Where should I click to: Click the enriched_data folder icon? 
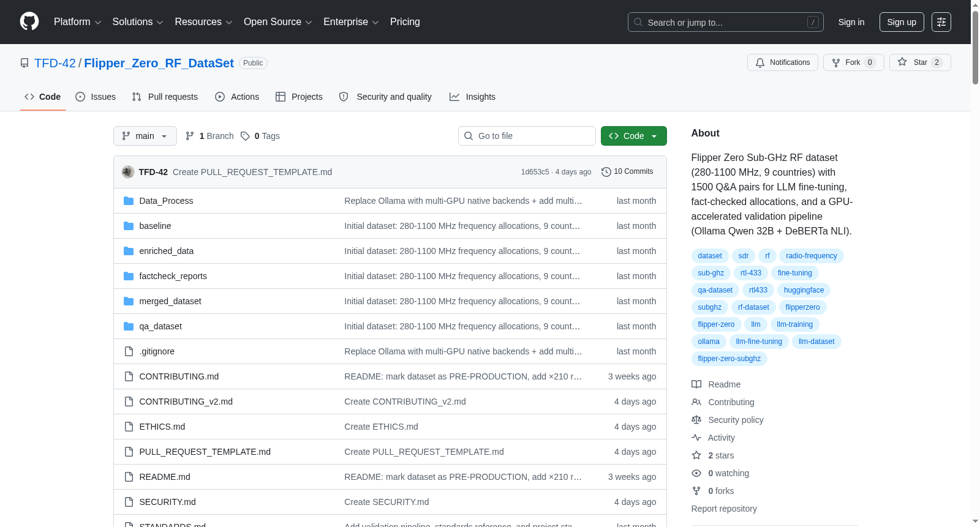[129, 251]
